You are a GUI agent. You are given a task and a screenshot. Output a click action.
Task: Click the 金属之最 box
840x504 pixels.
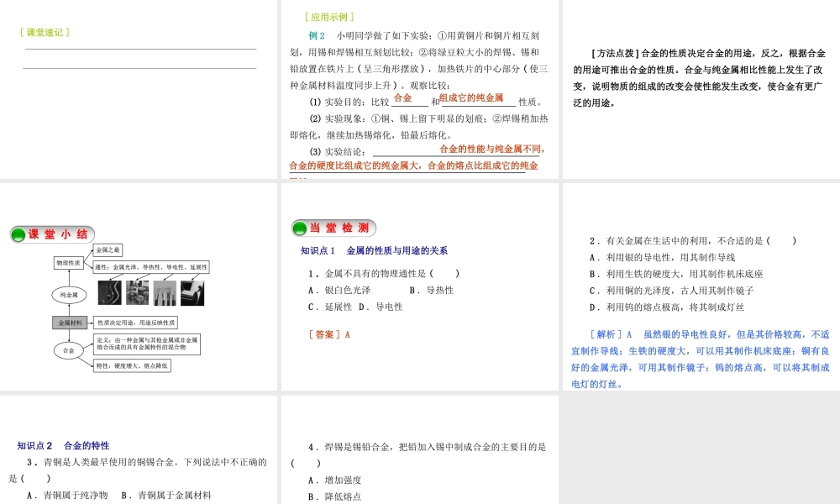[x=108, y=249]
